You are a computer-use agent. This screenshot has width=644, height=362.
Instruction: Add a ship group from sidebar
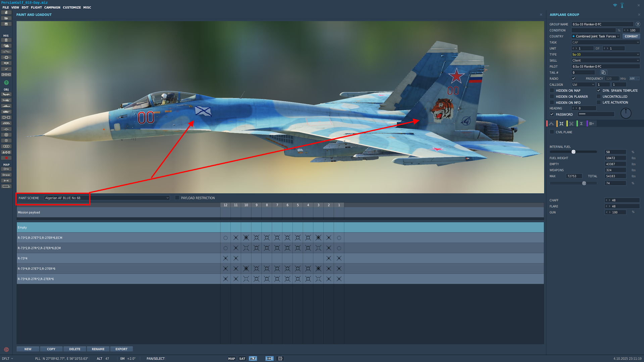[6, 106]
